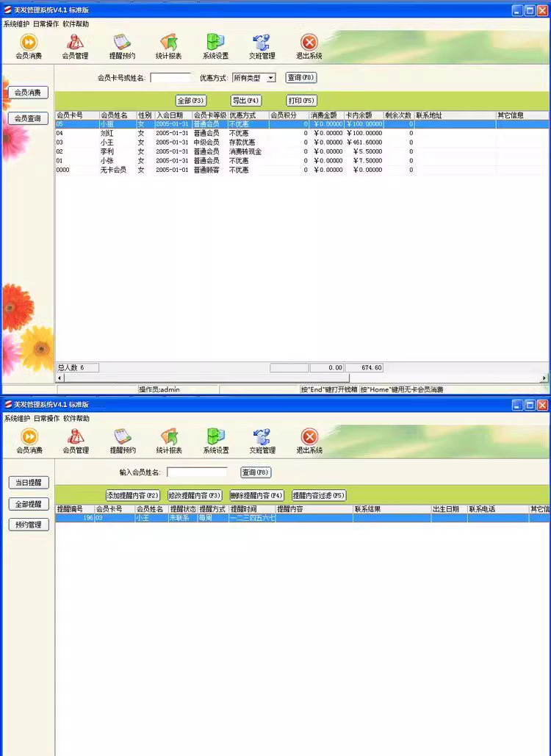Expand the 优惠方式 所有类型 dropdown
This screenshot has width=551, height=756.
[x=271, y=78]
